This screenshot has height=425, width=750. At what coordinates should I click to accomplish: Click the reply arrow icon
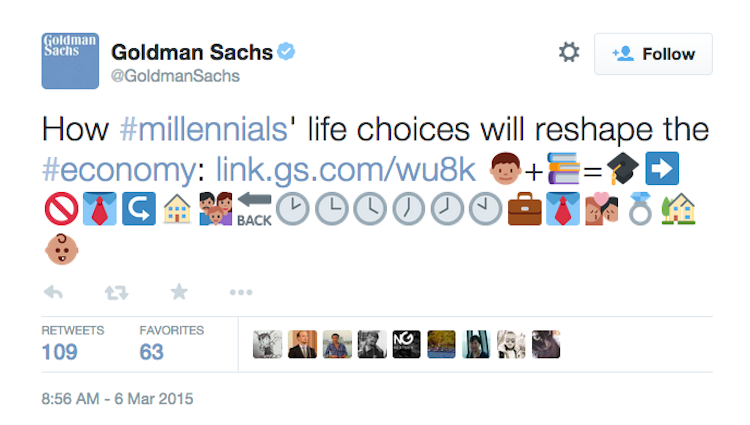[53, 292]
